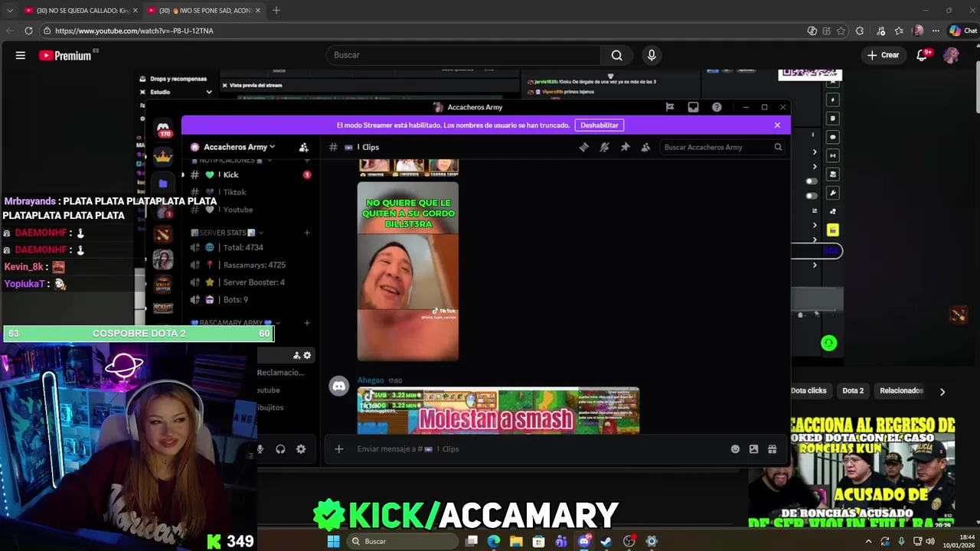This screenshot has width=980, height=551.
Task: Open attachment plus in Discord message bar
Action: [339, 449]
